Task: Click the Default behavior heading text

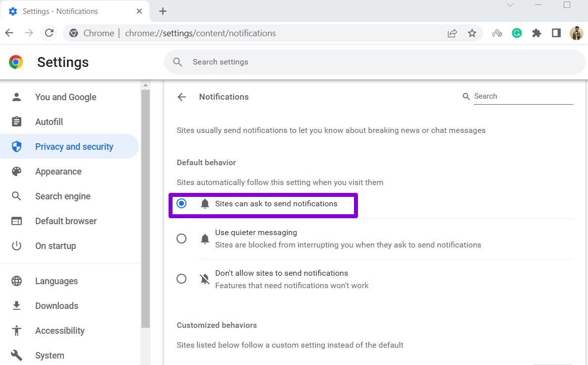Action: (206, 163)
